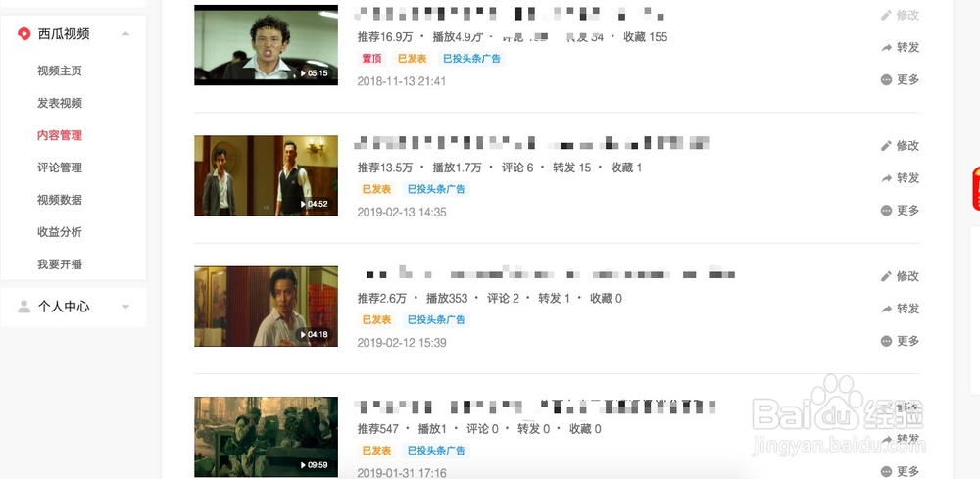This screenshot has width=980, height=479.
Task: Click the 个人中心 person icon
Action: point(24,307)
